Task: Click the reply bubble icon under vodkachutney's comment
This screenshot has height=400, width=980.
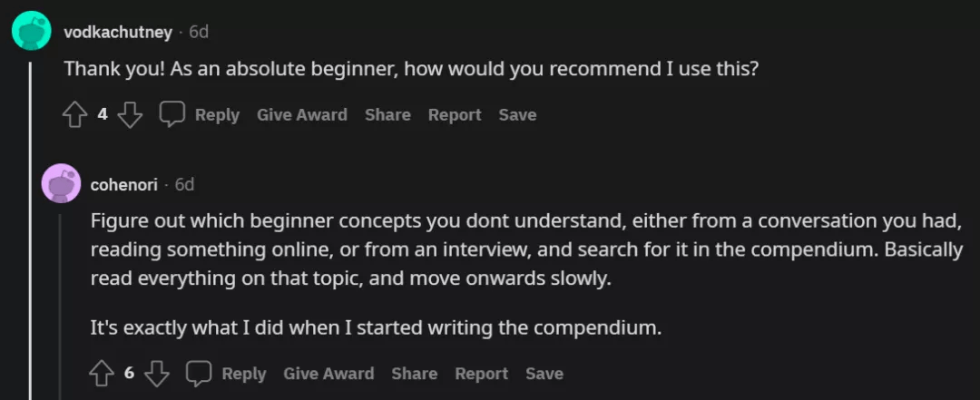Action: [x=171, y=113]
